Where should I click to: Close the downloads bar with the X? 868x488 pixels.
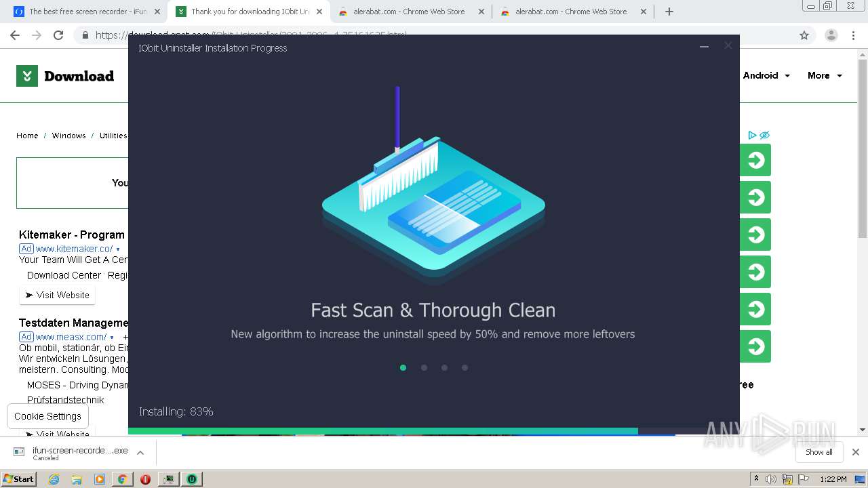pyautogui.click(x=855, y=452)
